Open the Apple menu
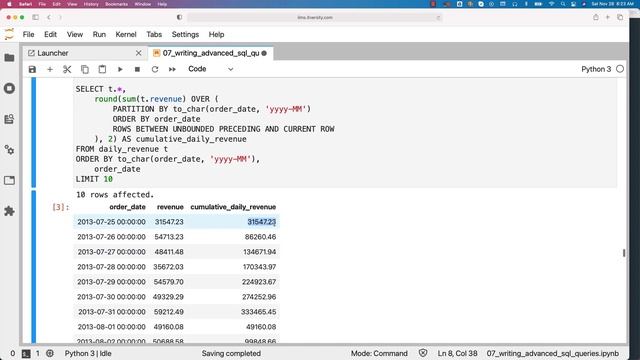Screen dimensions: 640x360 pos(9,4)
